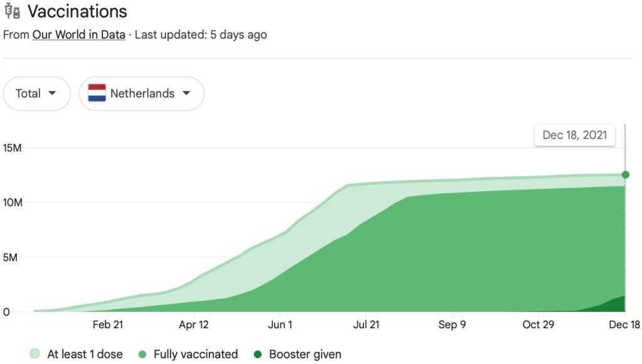Click the Booster given legend label
The height and width of the screenshot is (364, 642).
pyautogui.click(x=305, y=354)
